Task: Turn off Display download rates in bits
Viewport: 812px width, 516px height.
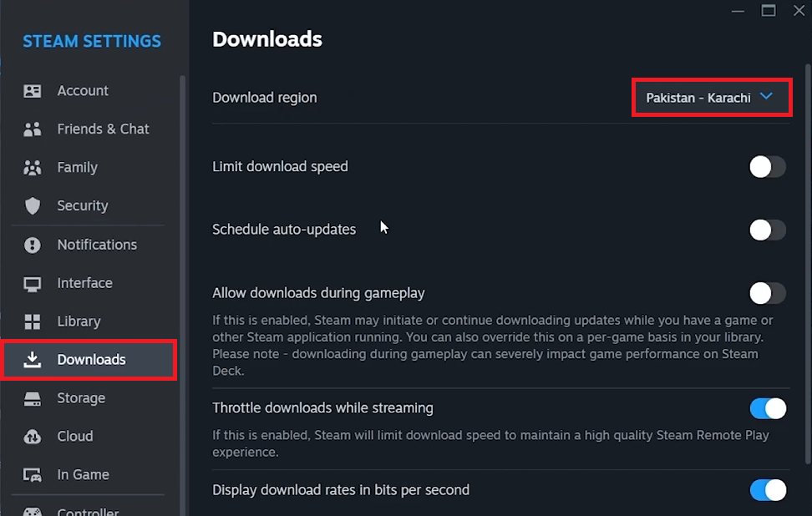Action: click(x=768, y=490)
